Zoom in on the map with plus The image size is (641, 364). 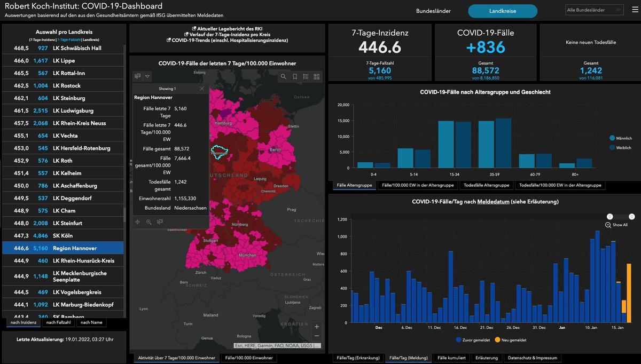point(317,327)
